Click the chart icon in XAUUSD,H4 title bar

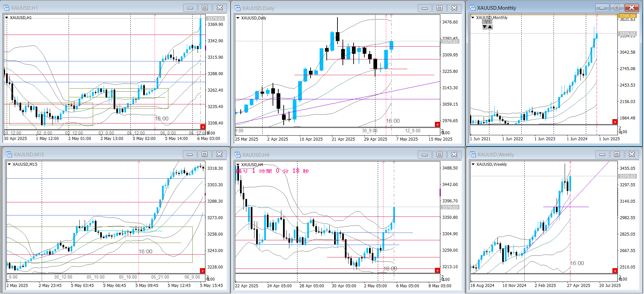click(238, 155)
